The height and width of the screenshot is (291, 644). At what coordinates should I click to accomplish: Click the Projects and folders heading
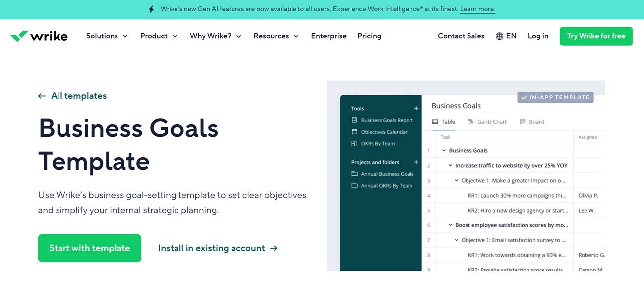pos(375,162)
